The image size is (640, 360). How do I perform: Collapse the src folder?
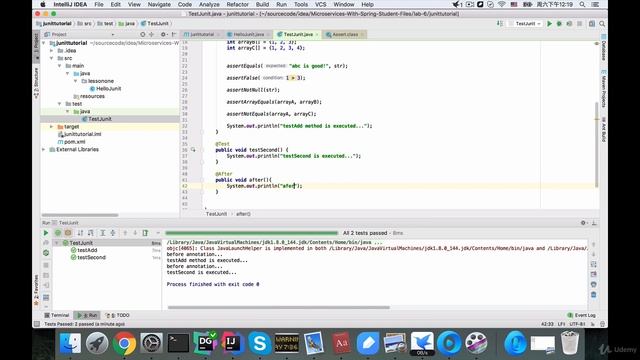[x=51, y=58]
